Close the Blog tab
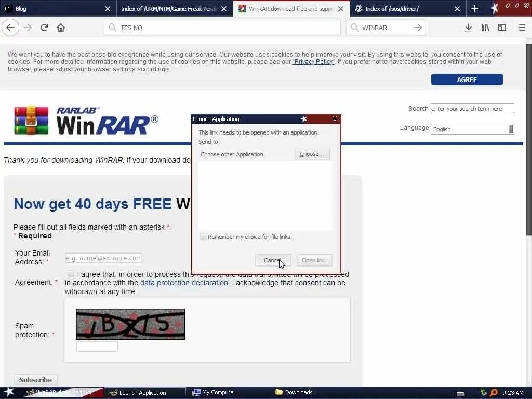The height and width of the screenshot is (399, 532). (x=107, y=9)
